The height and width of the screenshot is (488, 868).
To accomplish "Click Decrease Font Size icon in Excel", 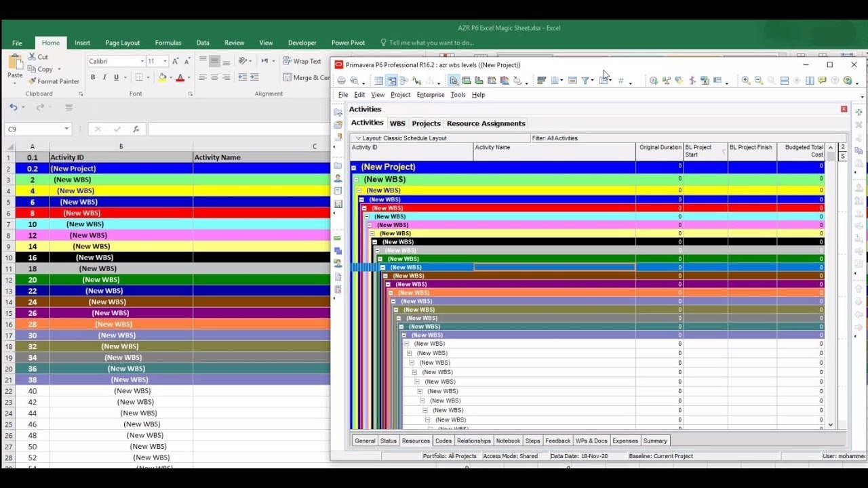I will pos(187,61).
